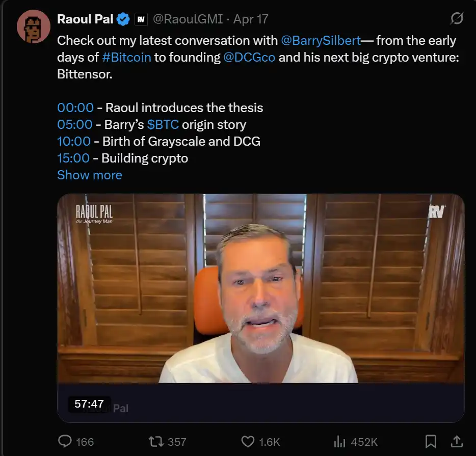Bookmark this post
Viewport: 476px width, 456px height.
tap(431, 441)
